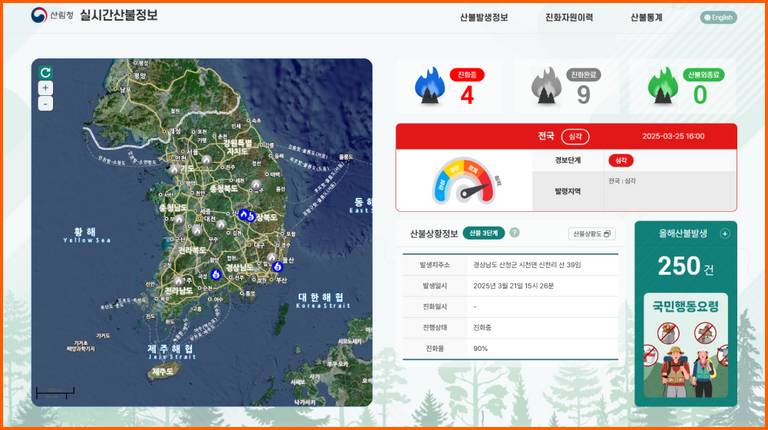768x430 pixels.
Task: Open the 실시간산불정보 home title
Action: 119,16
